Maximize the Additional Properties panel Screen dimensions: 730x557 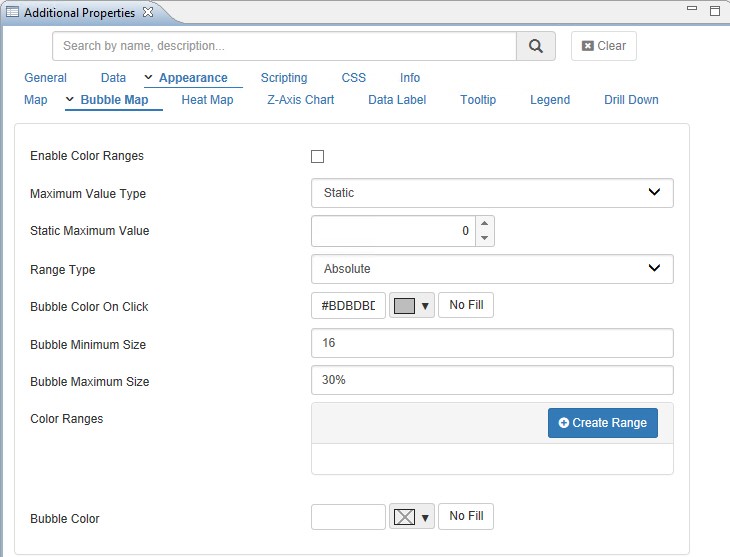pos(714,9)
